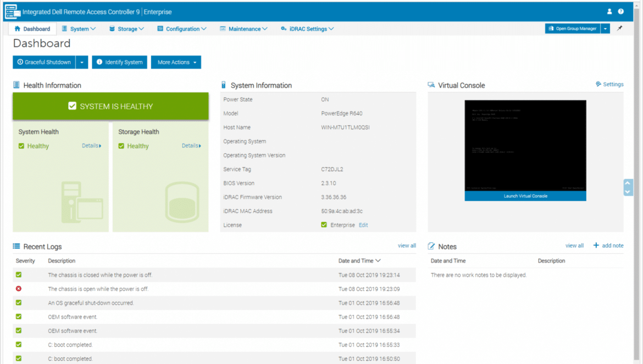The height and width of the screenshot is (364, 643).
Task: Select the model value PowerEdge R640
Action: coord(342,114)
